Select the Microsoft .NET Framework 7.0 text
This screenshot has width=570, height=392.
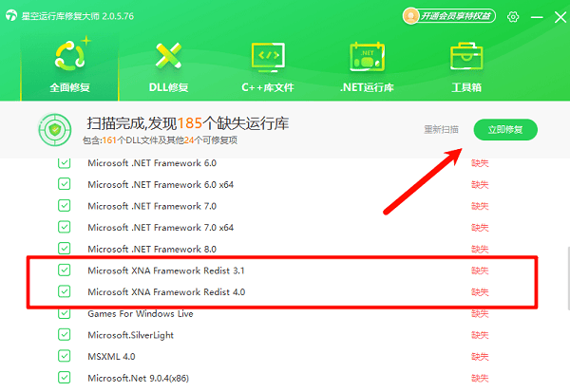(x=152, y=206)
